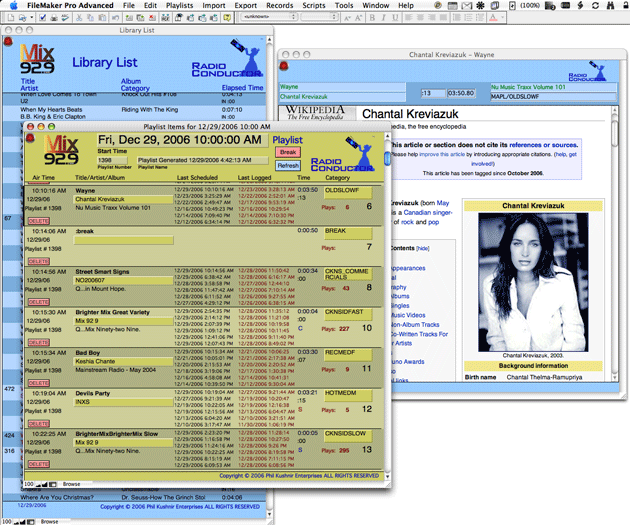
Task: Toggle justified text alignment
Action: 443,18
